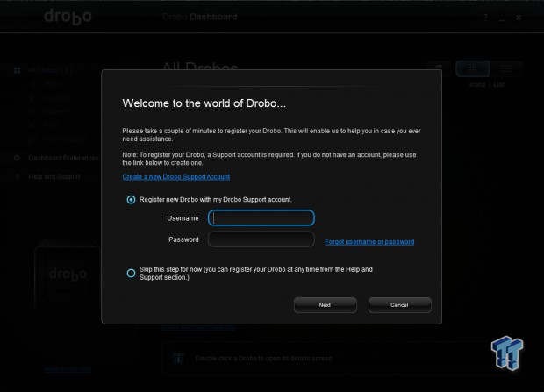This screenshot has height=392, width=544.
Task: Open Dashboard Preferences in the sidebar
Action: (x=63, y=158)
